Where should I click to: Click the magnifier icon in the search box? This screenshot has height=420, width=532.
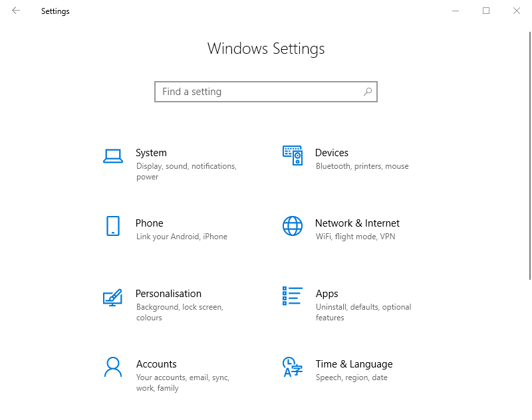[368, 92]
